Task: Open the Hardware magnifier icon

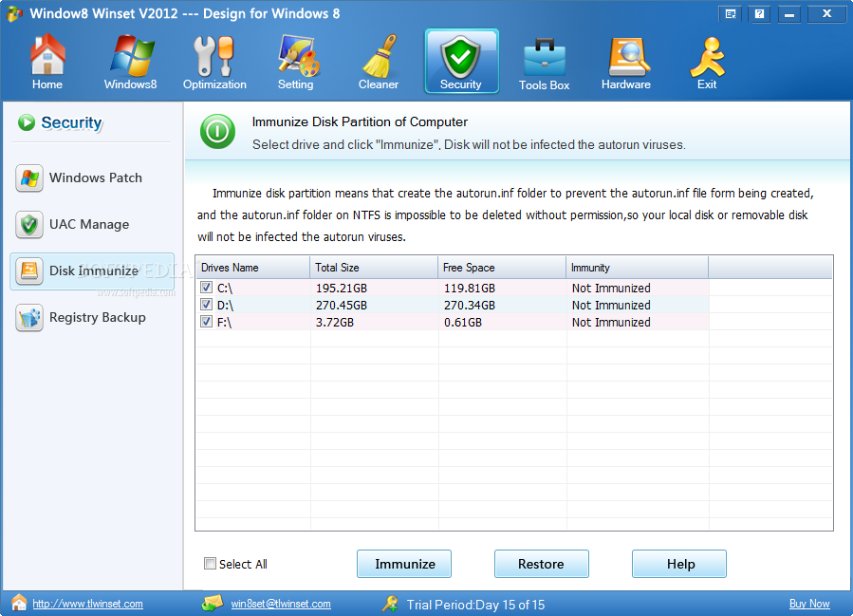Action: (x=627, y=56)
